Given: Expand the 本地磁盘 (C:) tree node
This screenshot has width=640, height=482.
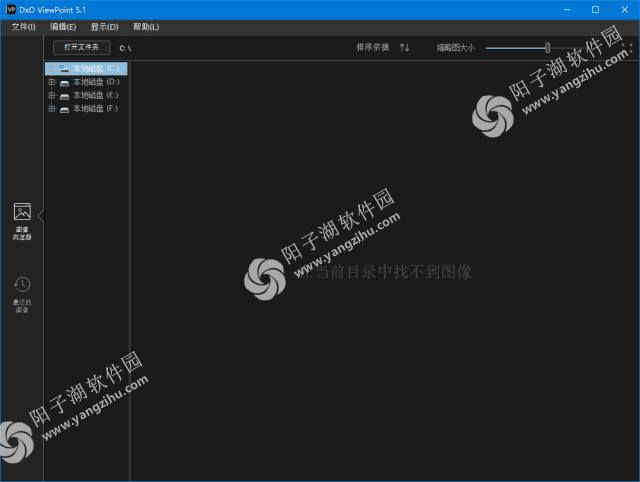Looking at the screenshot, I should [51, 69].
